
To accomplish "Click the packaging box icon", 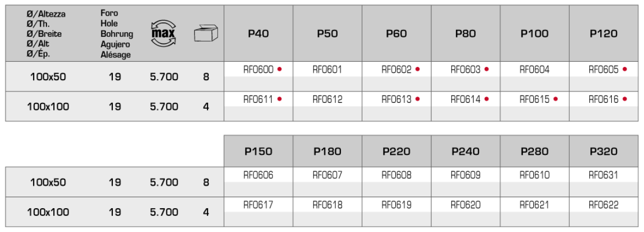I will pos(206,34).
